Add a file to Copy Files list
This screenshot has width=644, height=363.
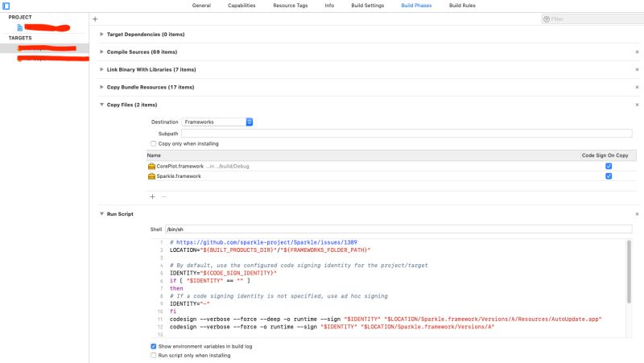pyautogui.click(x=152, y=196)
